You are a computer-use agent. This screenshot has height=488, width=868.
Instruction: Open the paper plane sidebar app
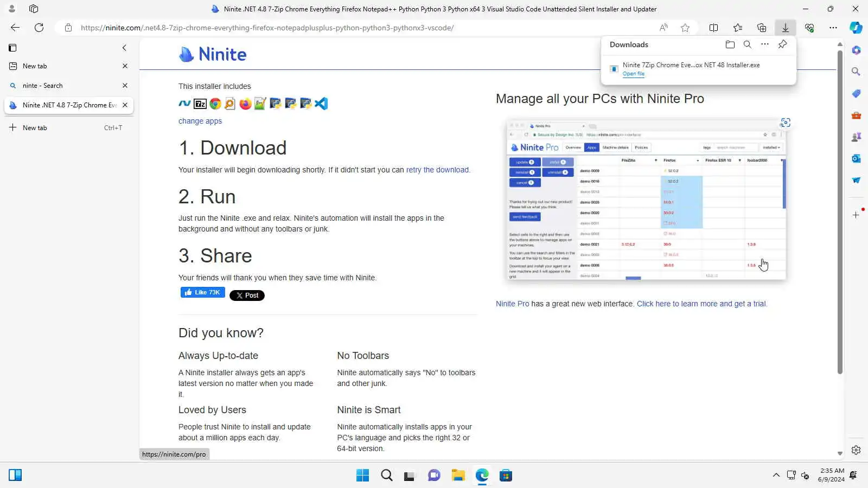point(856,180)
